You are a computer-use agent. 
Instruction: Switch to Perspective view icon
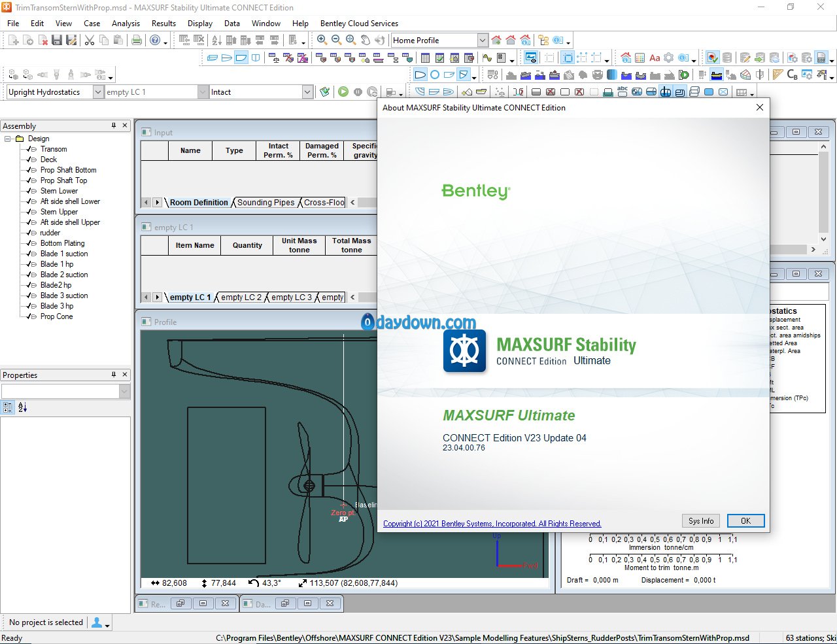[x=212, y=58]
